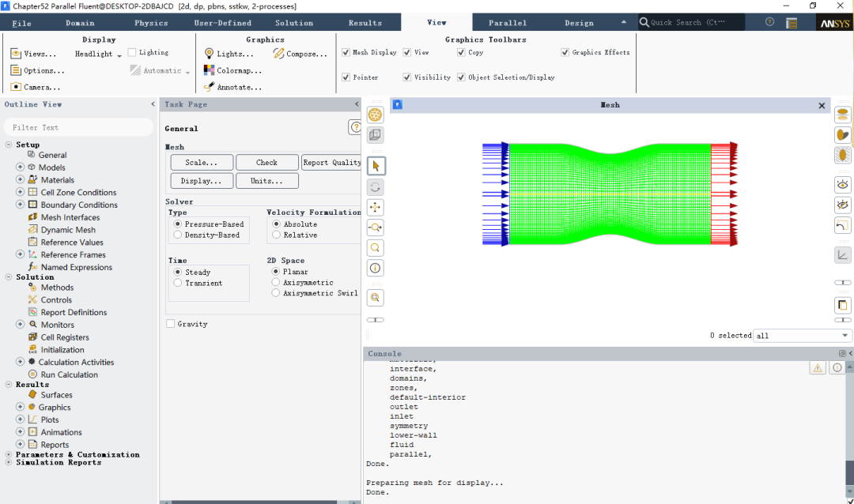Click the layout icon next to ANSYS logo

point(792,23)
